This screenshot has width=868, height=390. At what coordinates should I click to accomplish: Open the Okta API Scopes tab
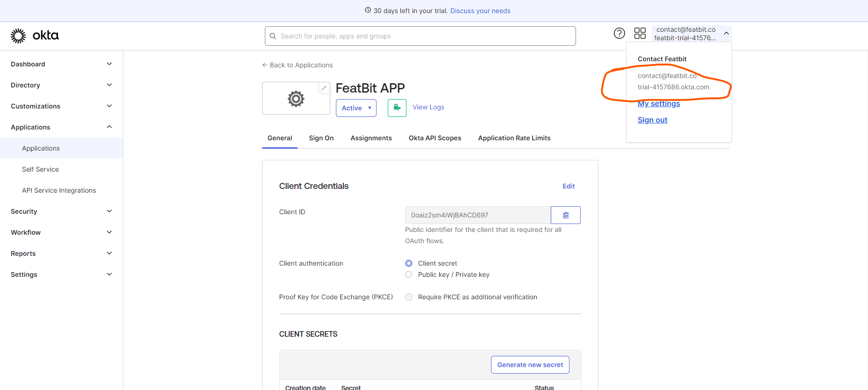435,138
